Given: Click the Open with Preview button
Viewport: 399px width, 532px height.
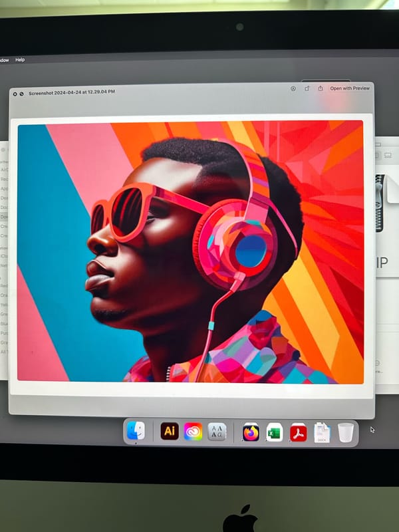Looking at the screenshot, I should click(350, 88).
